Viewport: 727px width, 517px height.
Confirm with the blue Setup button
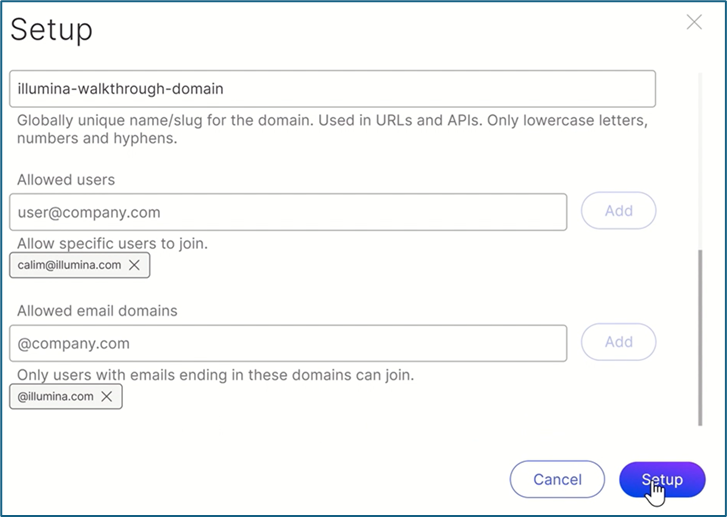click(x=662, y=480)
